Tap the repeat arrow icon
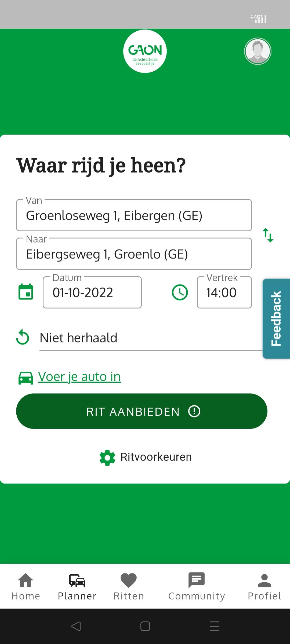The height and width of the screenshot is (644, 290). [x=23, y=337]
